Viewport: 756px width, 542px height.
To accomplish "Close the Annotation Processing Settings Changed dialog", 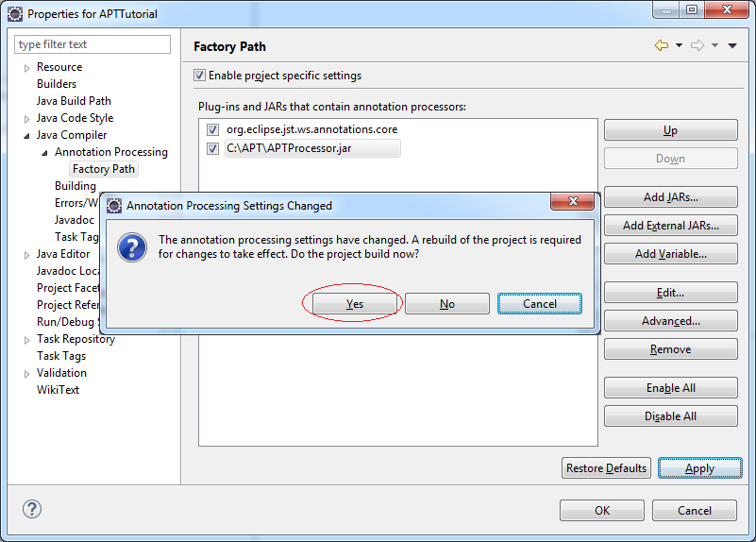I will [573, 201].
